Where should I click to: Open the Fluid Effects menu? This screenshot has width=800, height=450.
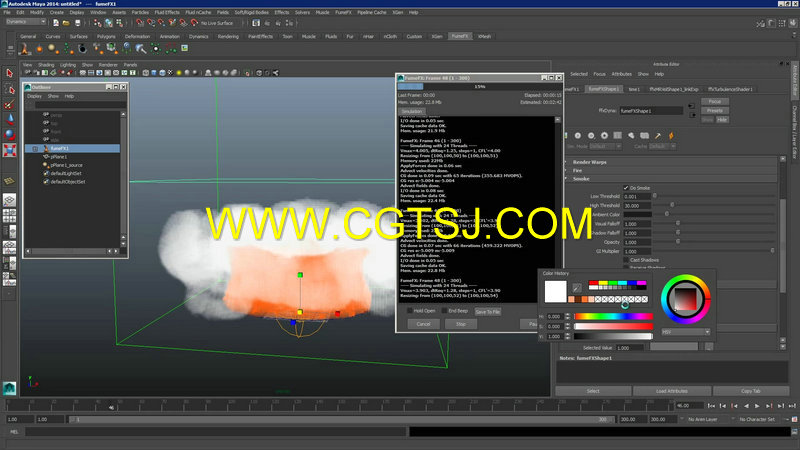(167, 12)
